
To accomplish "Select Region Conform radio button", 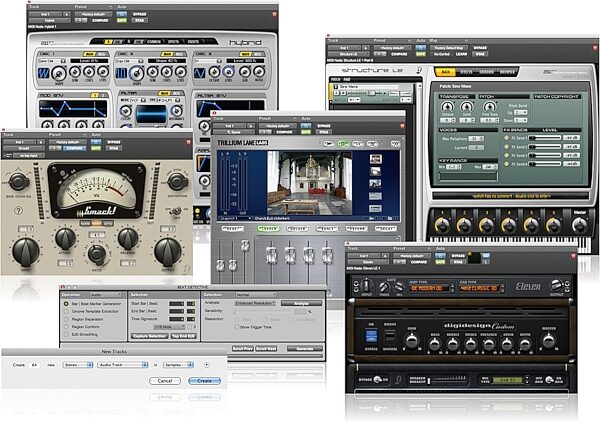I will 66,326.
